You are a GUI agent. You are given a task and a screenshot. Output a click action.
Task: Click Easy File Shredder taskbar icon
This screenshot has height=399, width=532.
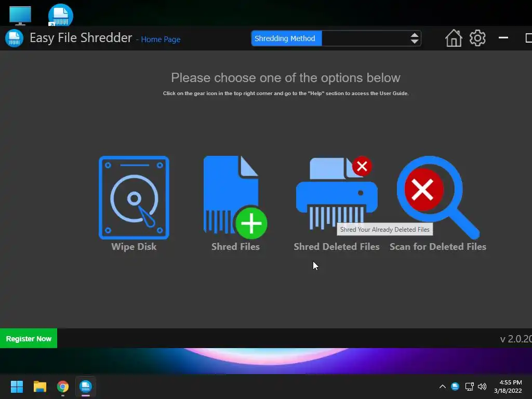(86, 387)
